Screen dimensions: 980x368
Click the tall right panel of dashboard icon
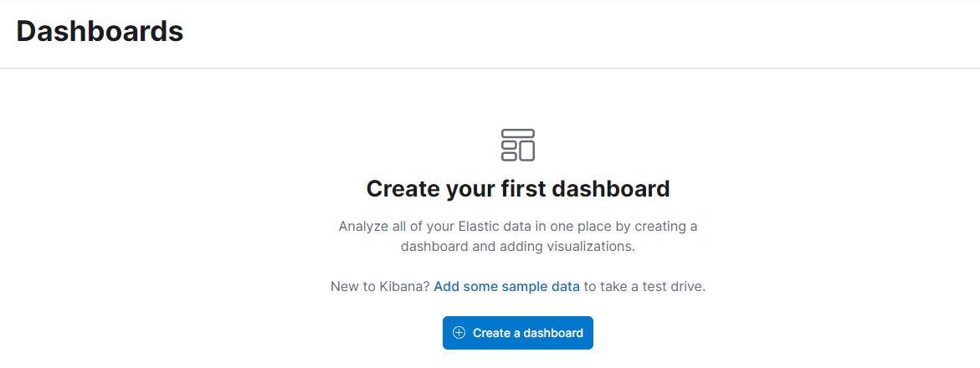point(527,151)
